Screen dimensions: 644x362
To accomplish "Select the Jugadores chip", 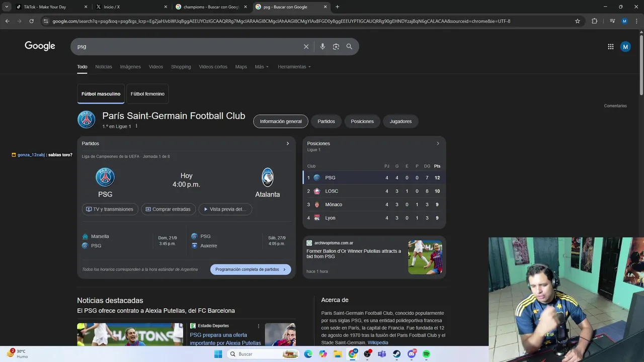I will pos(400,121).
